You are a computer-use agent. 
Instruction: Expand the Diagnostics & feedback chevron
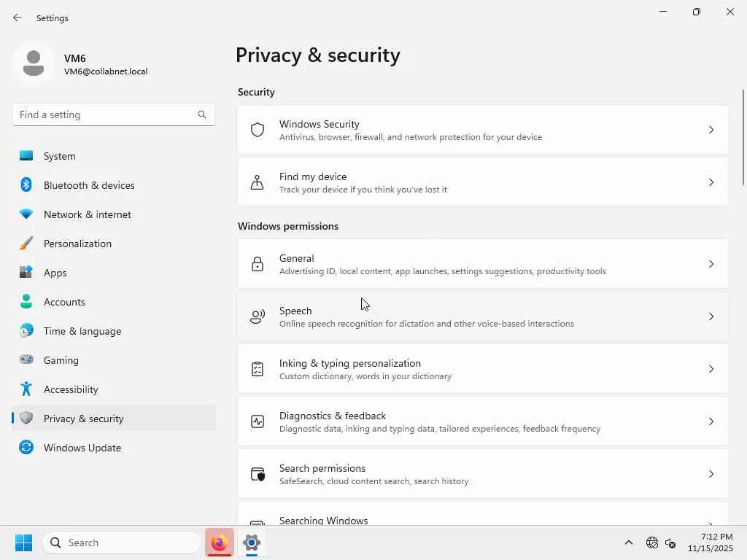[711, 421]
